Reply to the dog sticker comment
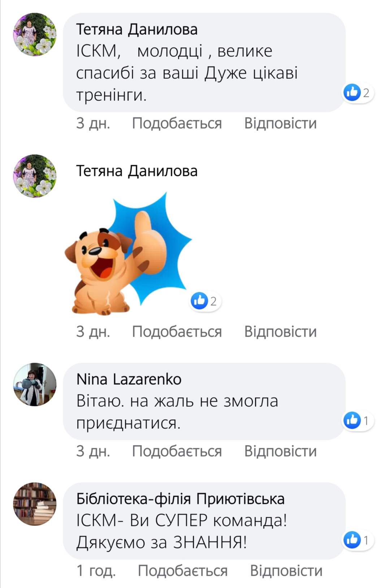Screen dimensions: 390x588 click(281, 332)
